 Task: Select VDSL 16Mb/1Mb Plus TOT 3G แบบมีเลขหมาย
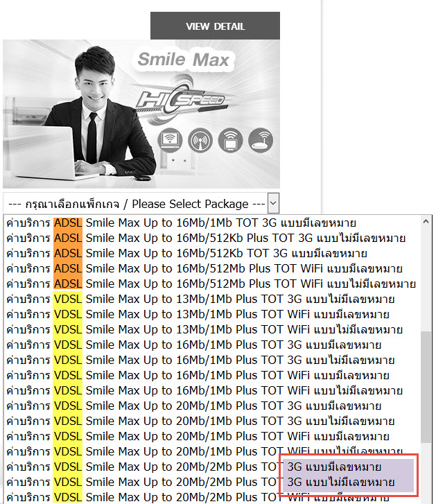click(212, 345)
